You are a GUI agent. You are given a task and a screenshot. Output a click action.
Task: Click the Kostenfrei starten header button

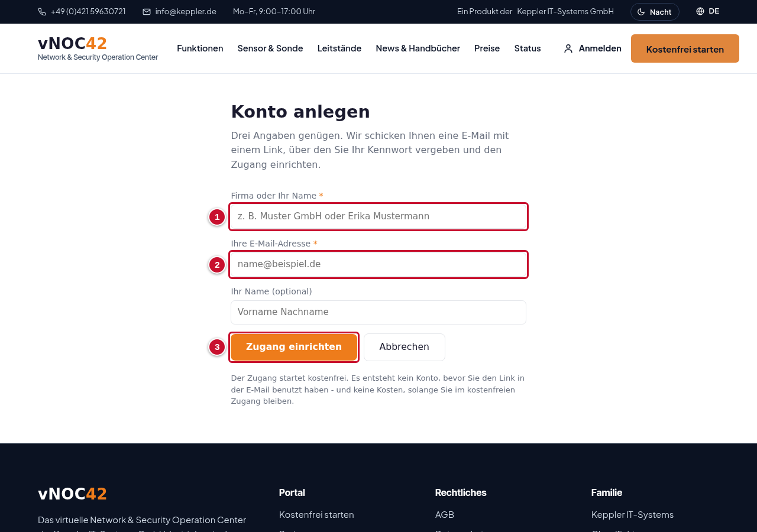coord(685,48)
